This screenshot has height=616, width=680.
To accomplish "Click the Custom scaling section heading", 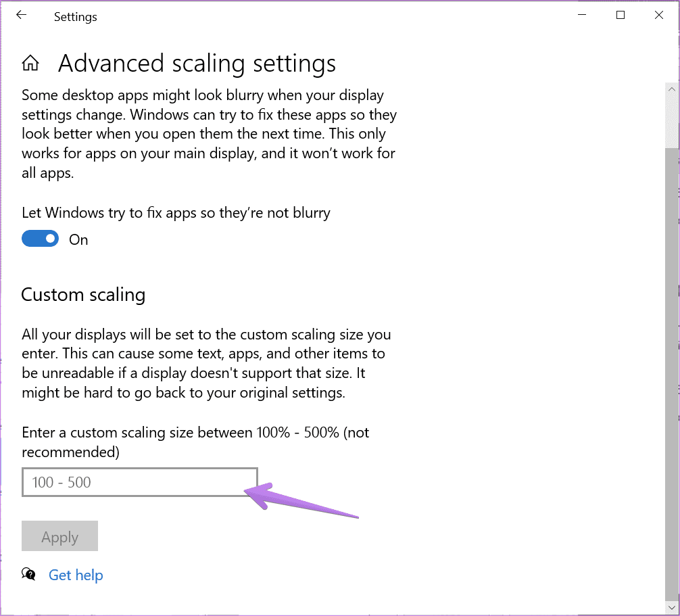I will [x=83, y=295].
